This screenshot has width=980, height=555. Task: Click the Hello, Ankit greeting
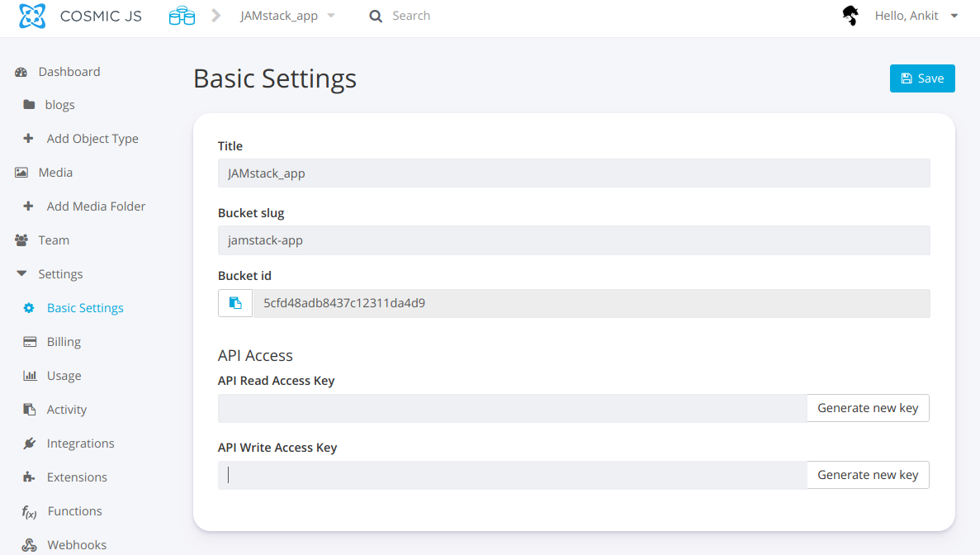pos(907,16)
